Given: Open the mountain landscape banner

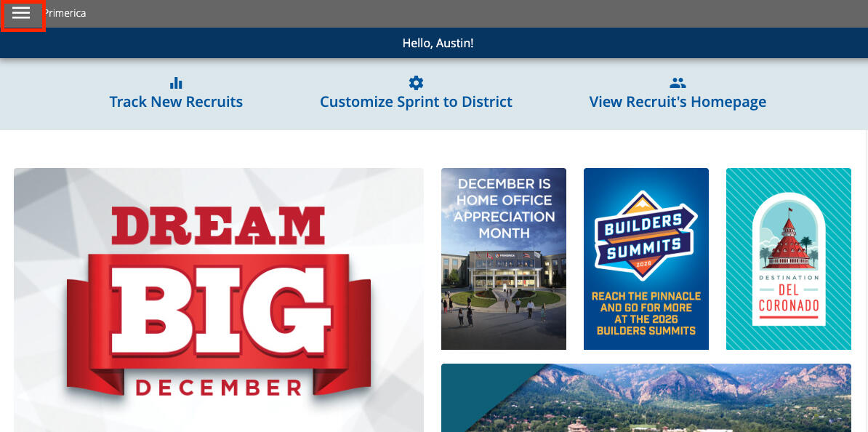Looking at the screenshot, I should tap(646, 398).
